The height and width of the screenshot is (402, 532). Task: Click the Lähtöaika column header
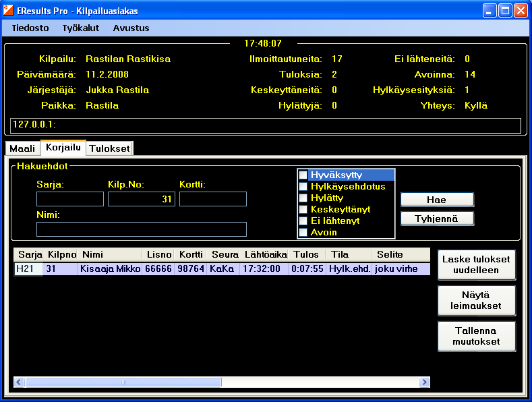tap(264, 254)
